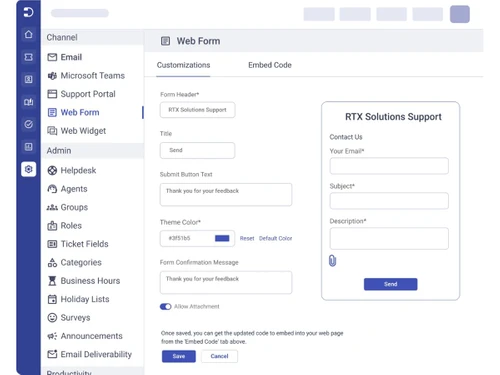Open Helpdesk admin settings
Image resolution: width=500 pixels, height=375 pixels.
coord(78,170)
